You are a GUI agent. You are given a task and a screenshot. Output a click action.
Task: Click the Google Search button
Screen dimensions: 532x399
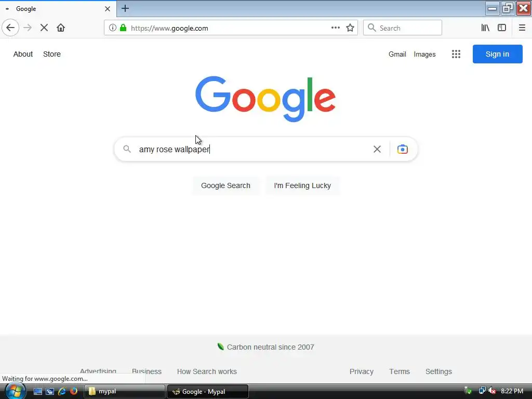click(x=225, y=185)
